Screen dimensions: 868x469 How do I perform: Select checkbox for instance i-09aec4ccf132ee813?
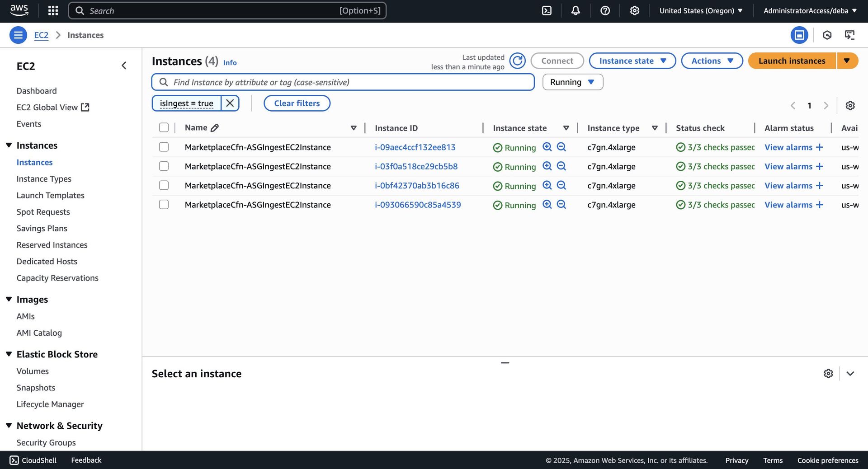click(164, 147)
